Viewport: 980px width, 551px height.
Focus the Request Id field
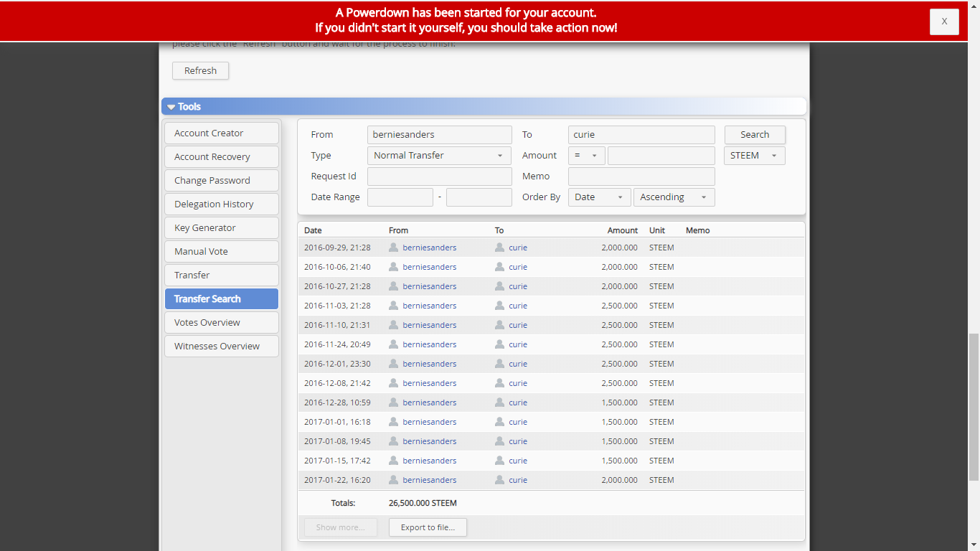coord(440,176)
